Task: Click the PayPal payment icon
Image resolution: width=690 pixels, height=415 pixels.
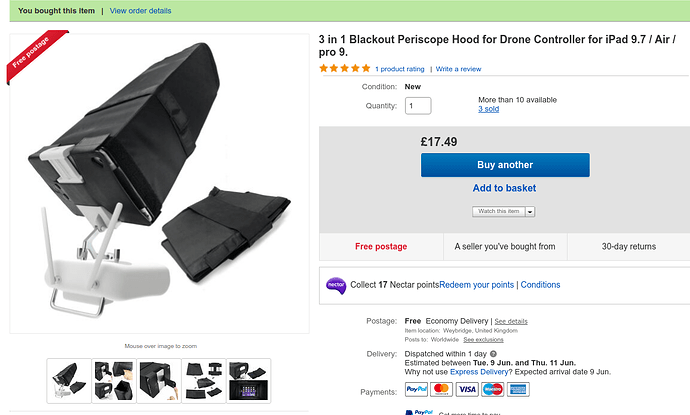Action: [x=415, y=390]
